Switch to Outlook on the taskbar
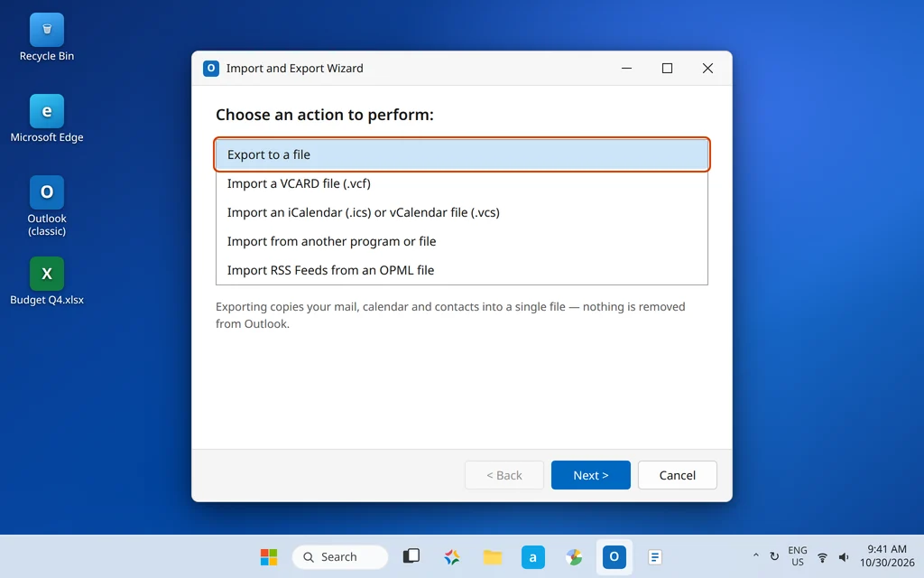924x578 pixels. [x=614, y=556]
